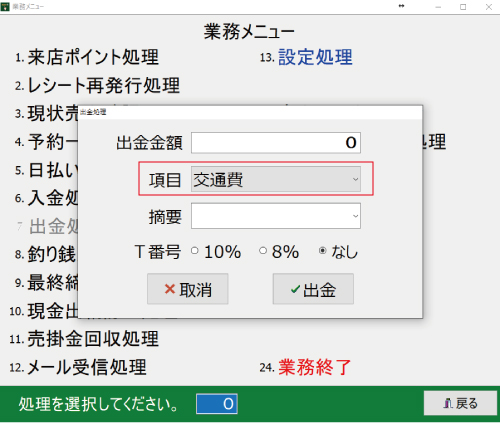Open the 項目 dropdown showing 交通費
Screen dimensions: 500x423
click(x=276, y=179)
